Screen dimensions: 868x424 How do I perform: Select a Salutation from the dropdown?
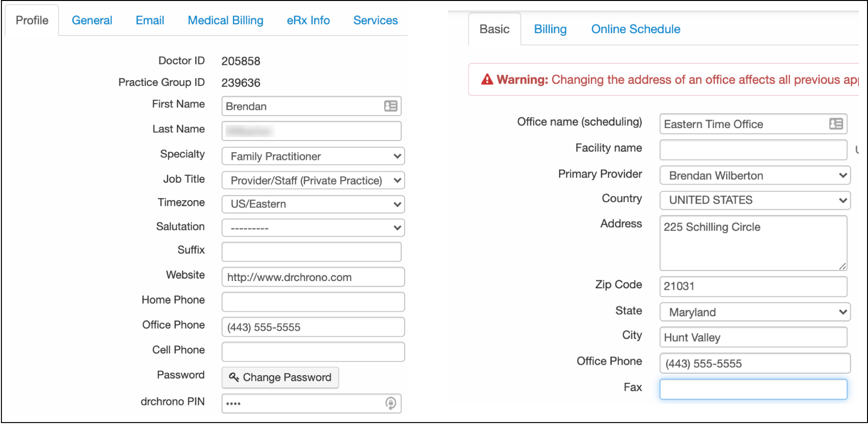tap(313, 228)
